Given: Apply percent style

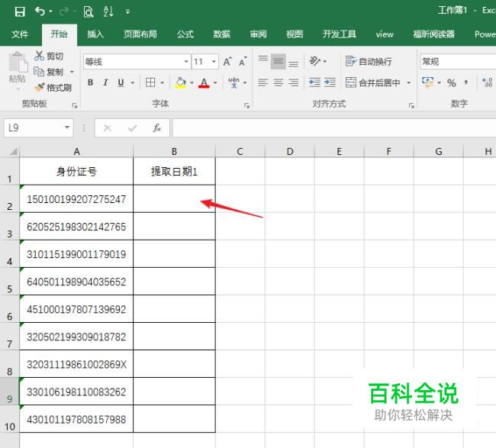Looking at the screenshot, I should pyautogui.click(x=452, y=83).
